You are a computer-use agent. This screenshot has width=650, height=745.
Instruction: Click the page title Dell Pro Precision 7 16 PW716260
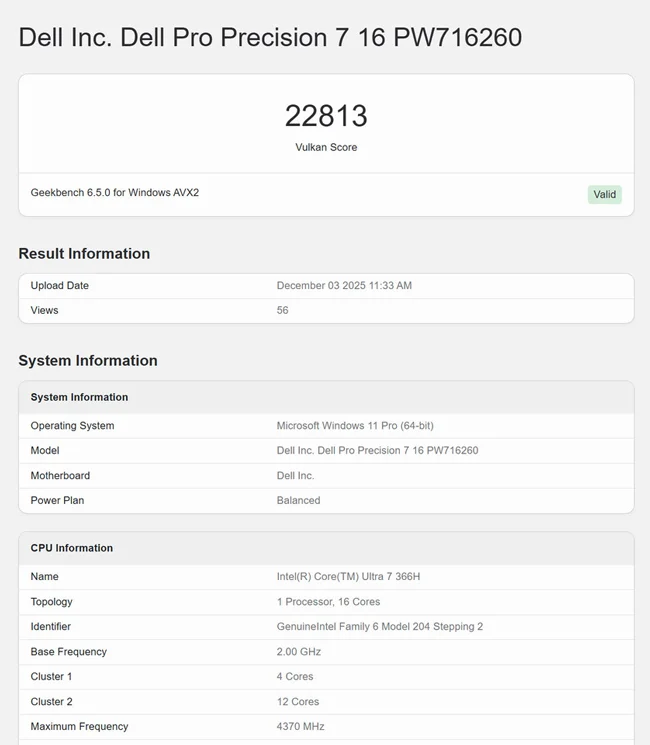pyautogui.click(x=270, y=37)
